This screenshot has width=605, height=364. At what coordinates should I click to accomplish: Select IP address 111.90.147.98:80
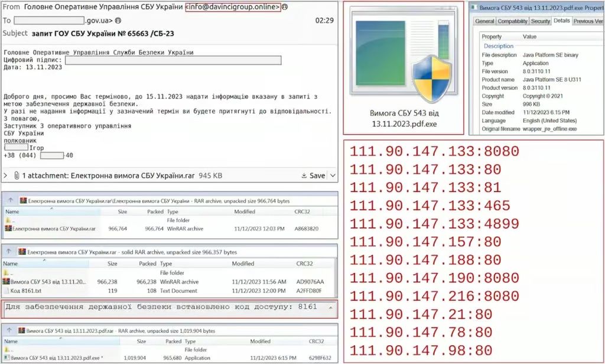click(x=421, y=350)
